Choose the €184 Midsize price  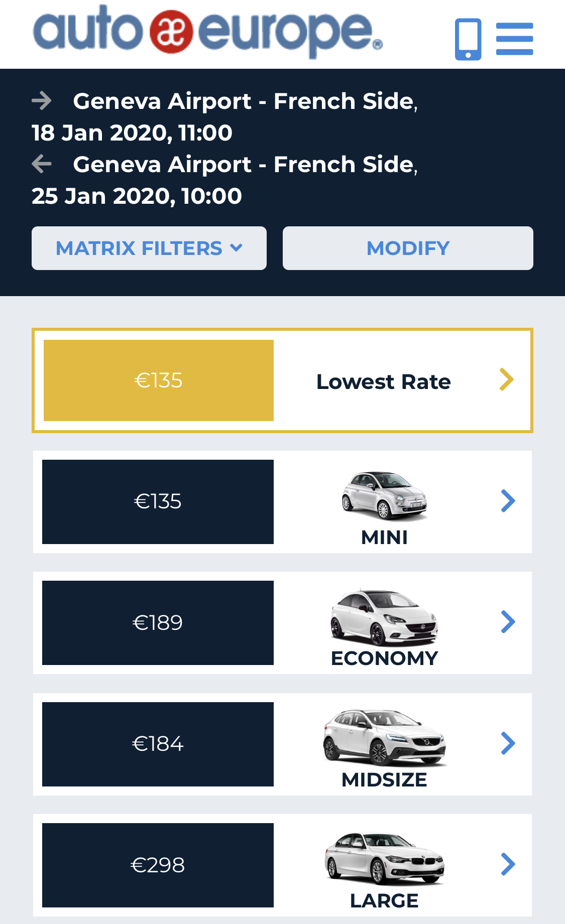(x=158, y=744)
